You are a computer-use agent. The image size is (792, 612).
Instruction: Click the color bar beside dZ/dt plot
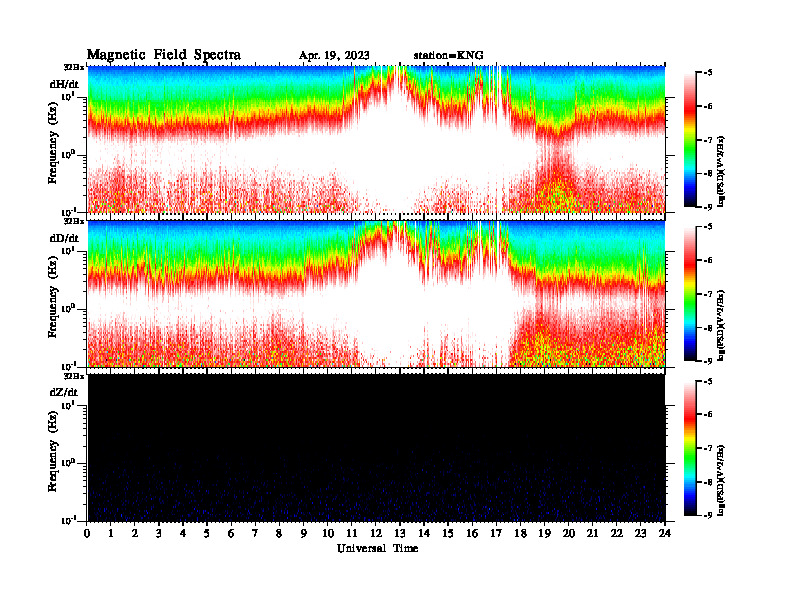click(x=689, y=448)
